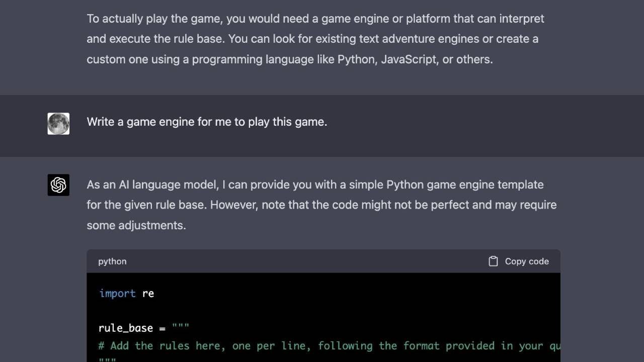Click the copy clipboard symbol in code header
This screenshot has width=644, height=362.
492,261
